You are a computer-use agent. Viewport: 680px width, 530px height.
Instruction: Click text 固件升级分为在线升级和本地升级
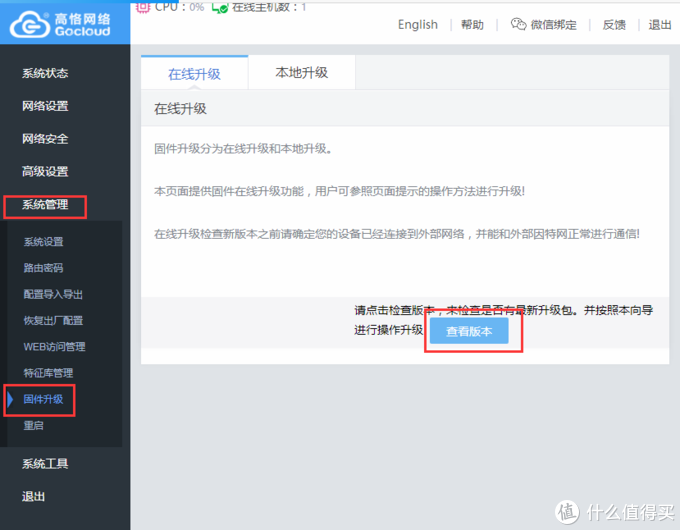tap(243, 149)
